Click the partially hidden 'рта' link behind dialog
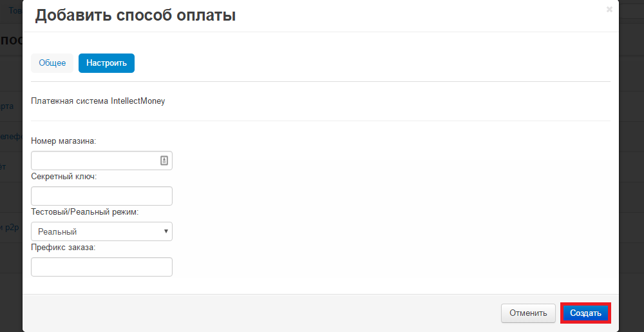Screen dimensions: 644x332 [x=6, y=106]
